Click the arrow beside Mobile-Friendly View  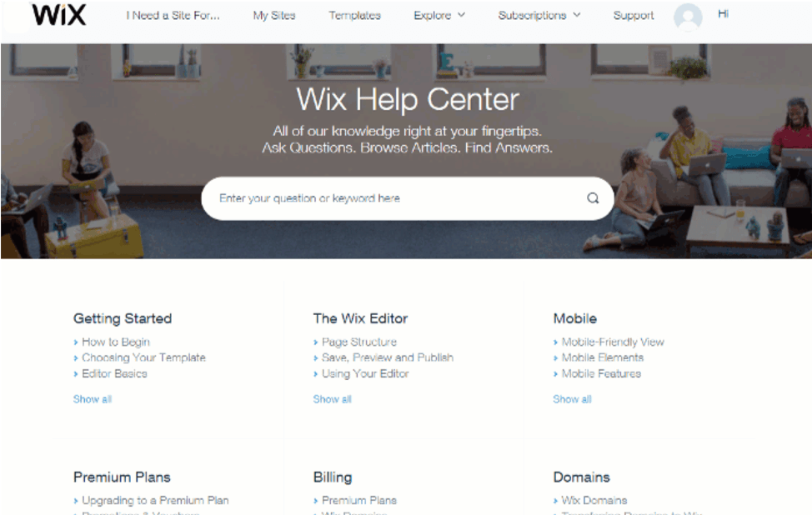(x=555, y=342)
